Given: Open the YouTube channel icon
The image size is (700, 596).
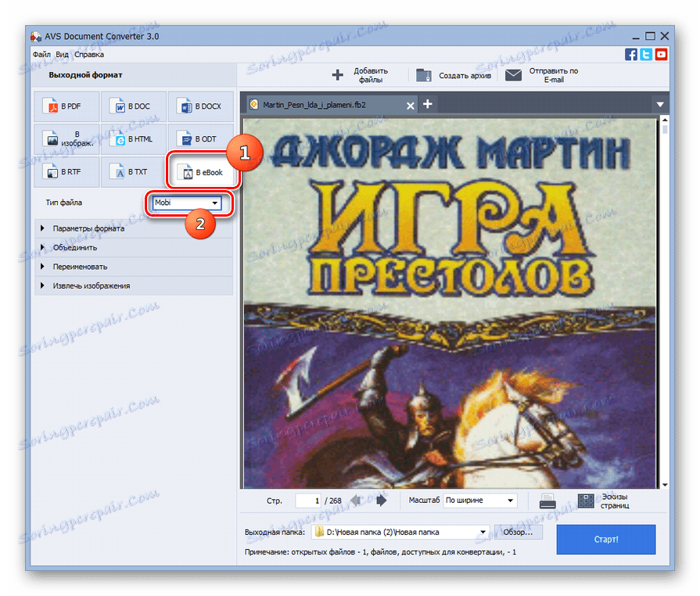Looking at the screenshot, I should pyautogui.click(x=661, y=55).
